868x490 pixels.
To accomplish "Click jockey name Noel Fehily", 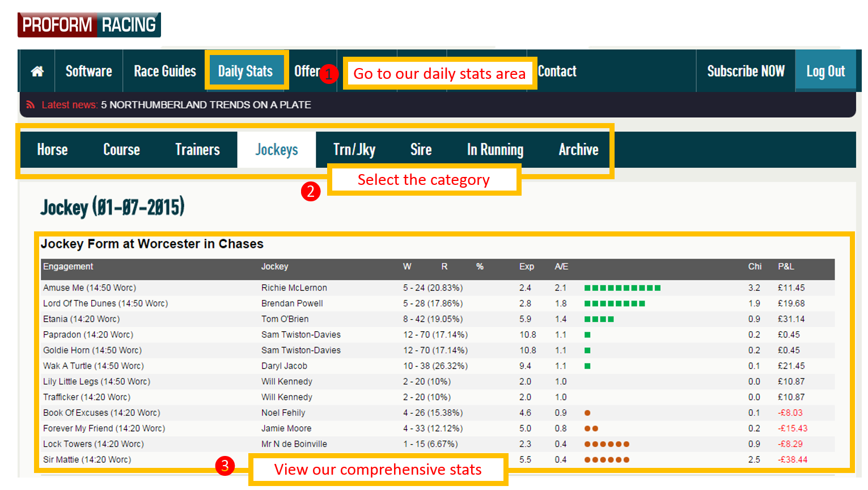I will [283, 413].
